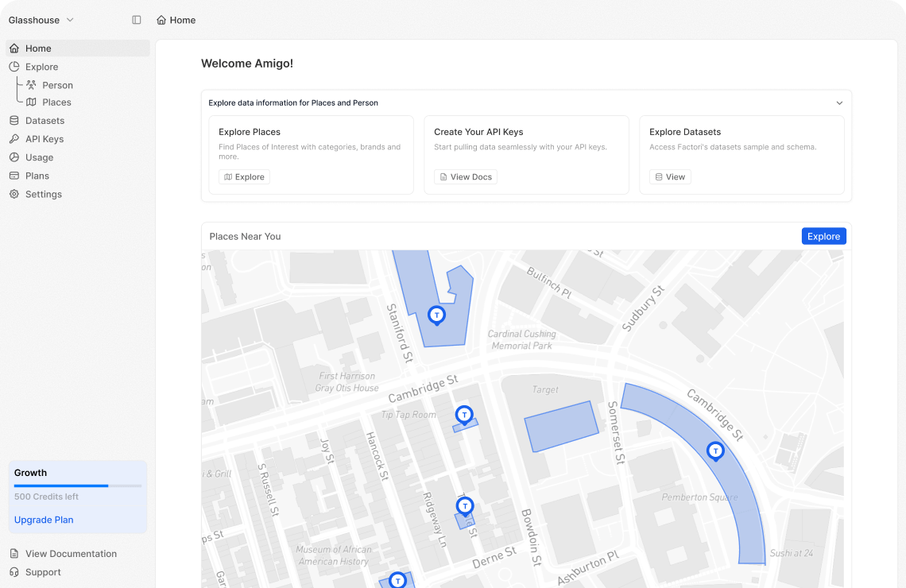Click Explore button in Explore Places card
The width and height of the screenshot is (906, 588).
click(x=244, y=177)
